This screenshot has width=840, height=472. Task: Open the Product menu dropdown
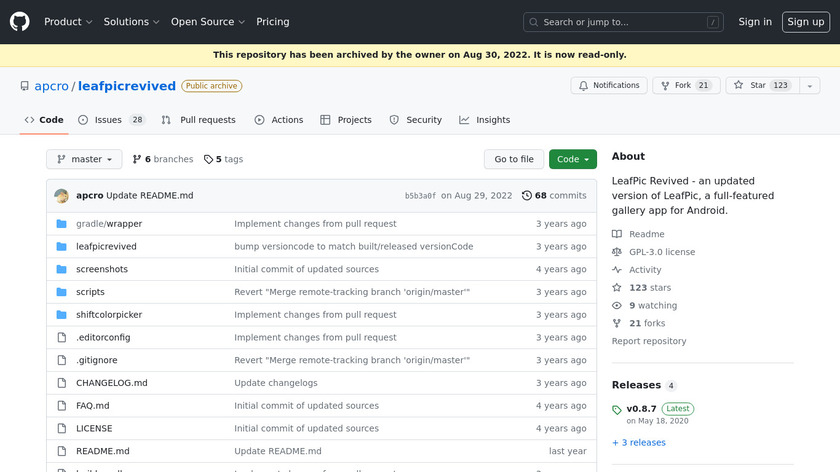coord(68,22)
